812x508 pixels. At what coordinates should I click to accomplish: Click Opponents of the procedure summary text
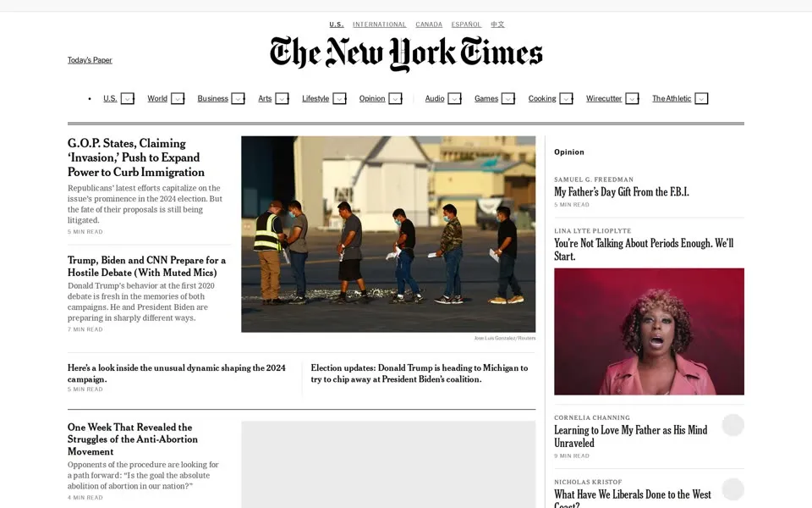point(143,475)
